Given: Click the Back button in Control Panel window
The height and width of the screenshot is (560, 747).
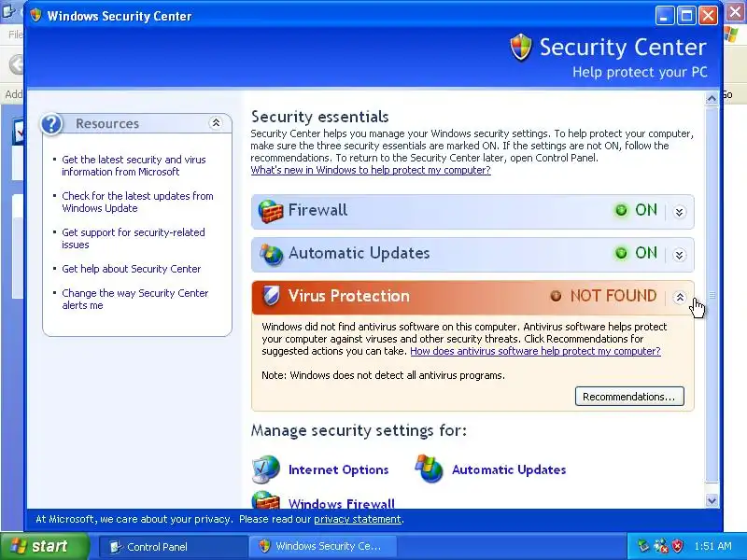Looking at the screenshot, I should [x=17, y=64].
